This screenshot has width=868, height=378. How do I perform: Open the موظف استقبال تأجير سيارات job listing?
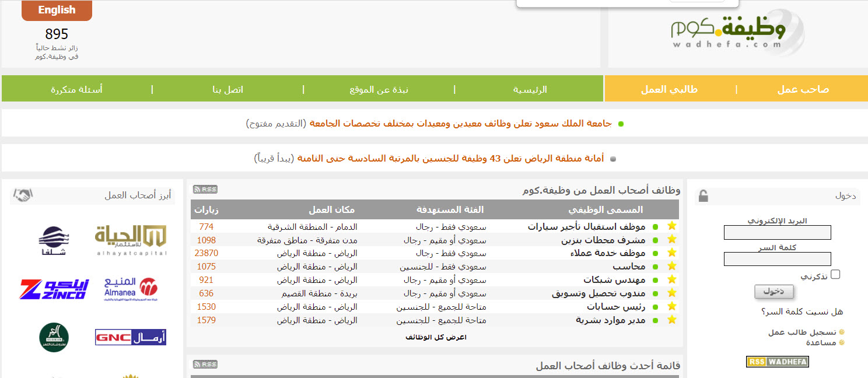coord(586,226)
